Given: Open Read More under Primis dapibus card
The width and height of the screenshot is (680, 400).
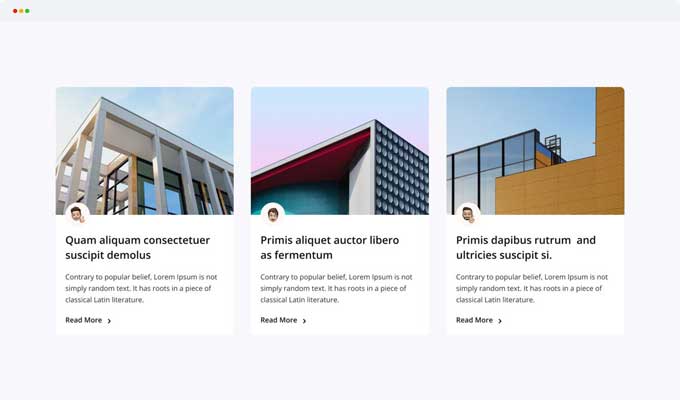Looking at the screenshot, I should coord(474,320).
